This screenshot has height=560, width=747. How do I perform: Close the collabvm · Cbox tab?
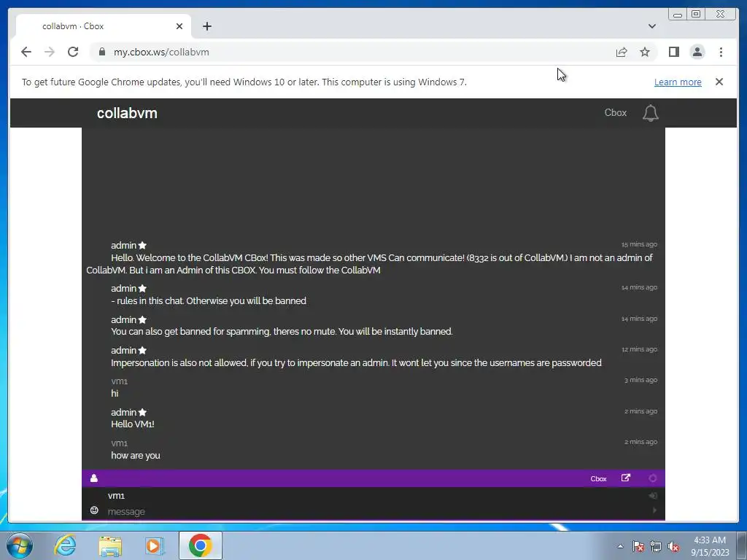[179, 26]
